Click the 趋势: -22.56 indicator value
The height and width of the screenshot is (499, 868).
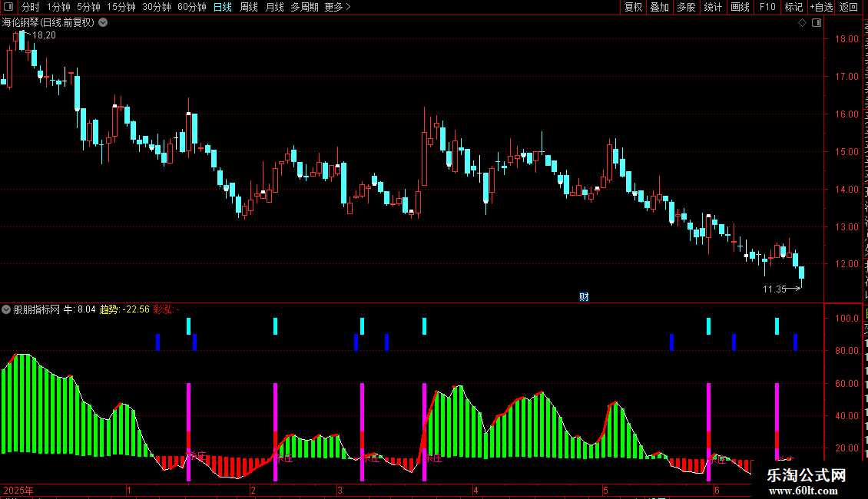[x=124, y=310]
